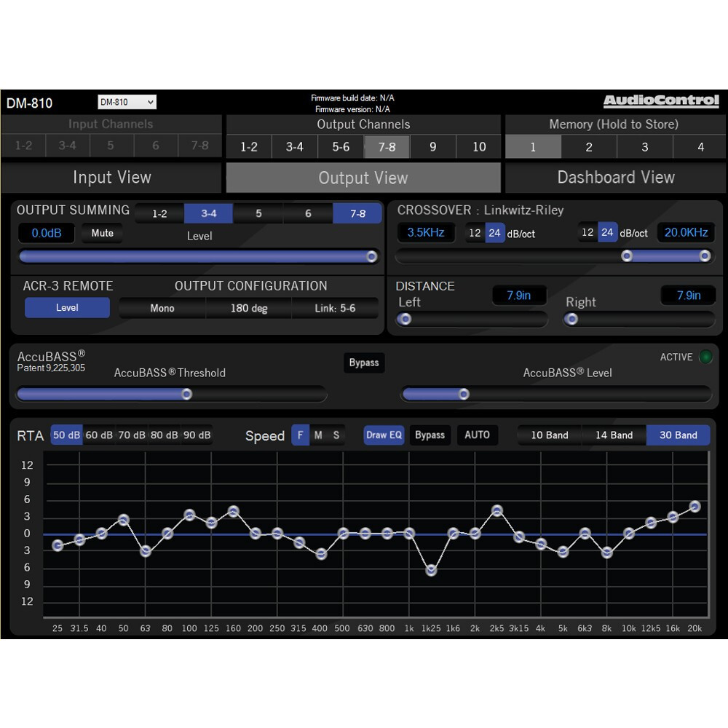This screenshot has width=728, height=728.
Task: Select Output Channels 1-2
Action: (249, 147)
